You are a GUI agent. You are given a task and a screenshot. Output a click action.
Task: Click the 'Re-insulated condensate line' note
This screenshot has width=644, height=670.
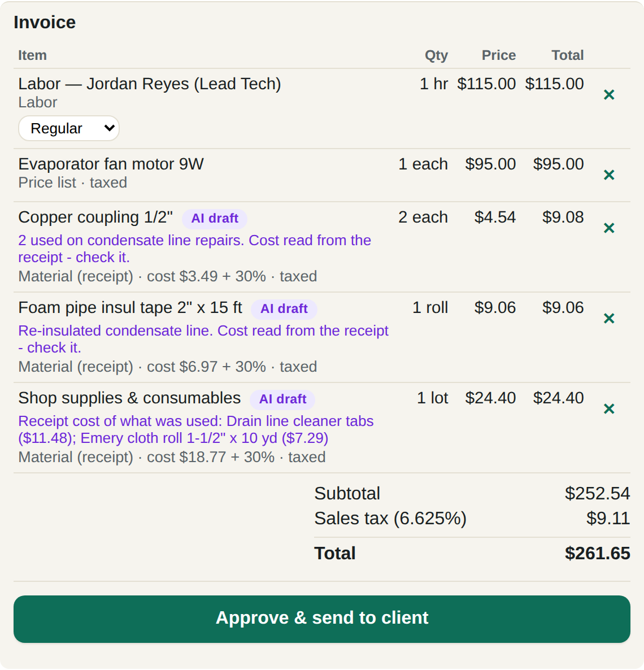point(203,340)
